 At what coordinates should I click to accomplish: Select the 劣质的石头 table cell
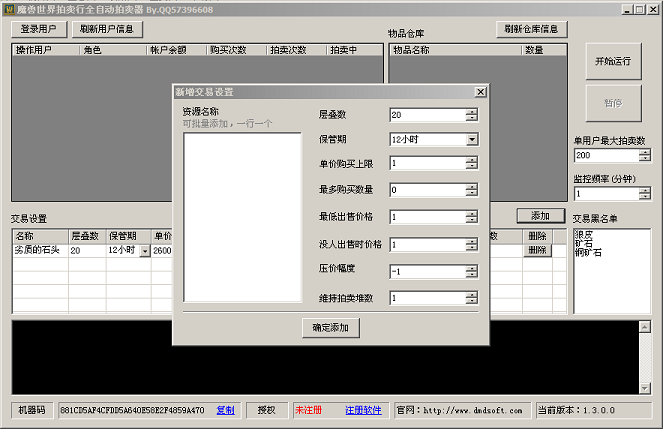pyautogui.click(x=41, y=250)
